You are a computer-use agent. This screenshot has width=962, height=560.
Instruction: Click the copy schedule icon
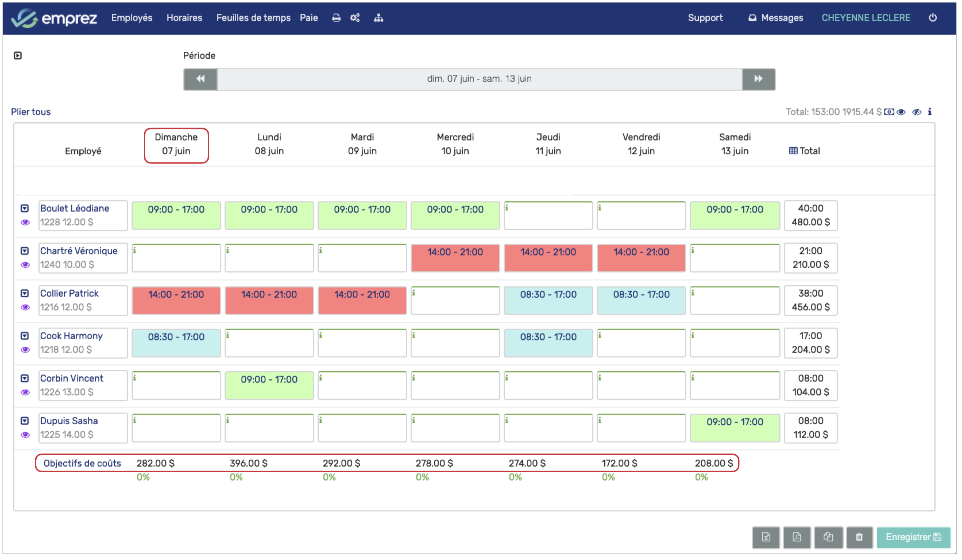(x=828, y=537)
